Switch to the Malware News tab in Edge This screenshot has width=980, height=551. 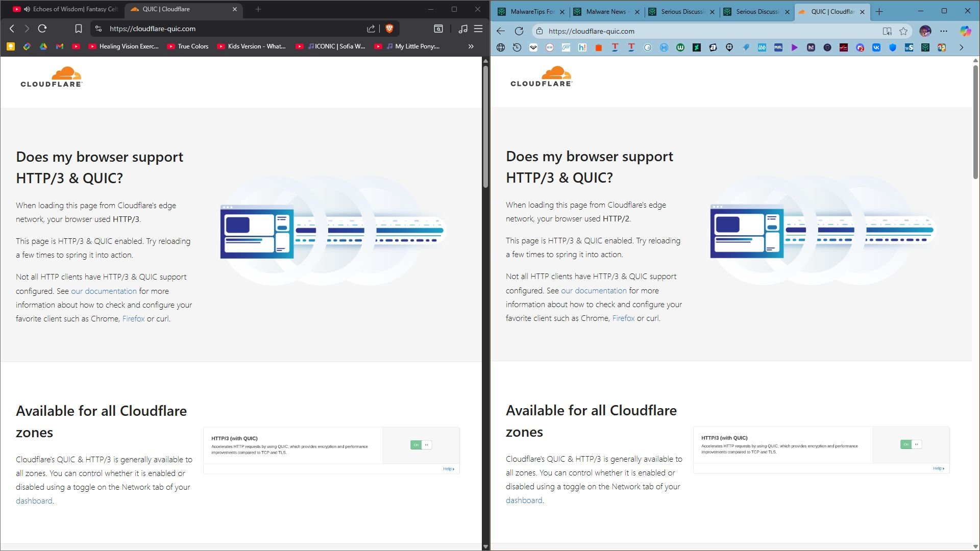coord(606,12)
